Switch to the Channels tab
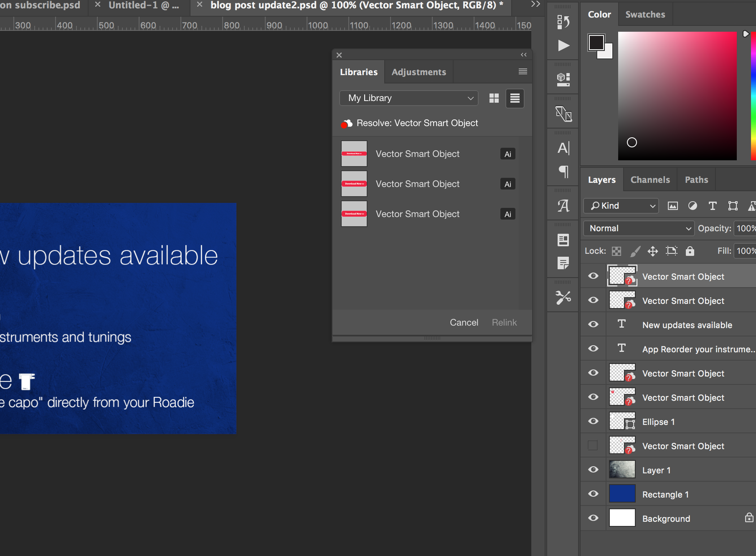756x556 pixels. tap(650, 180)
